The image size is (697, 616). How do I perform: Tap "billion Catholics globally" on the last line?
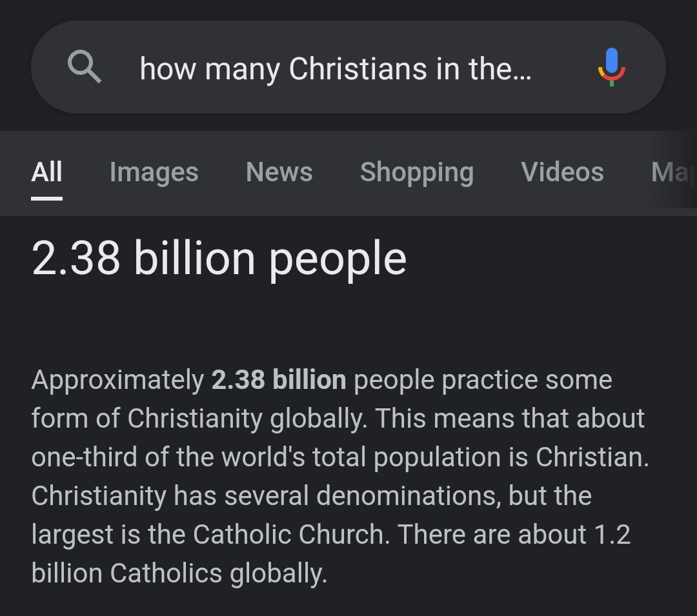pos(179,573)
